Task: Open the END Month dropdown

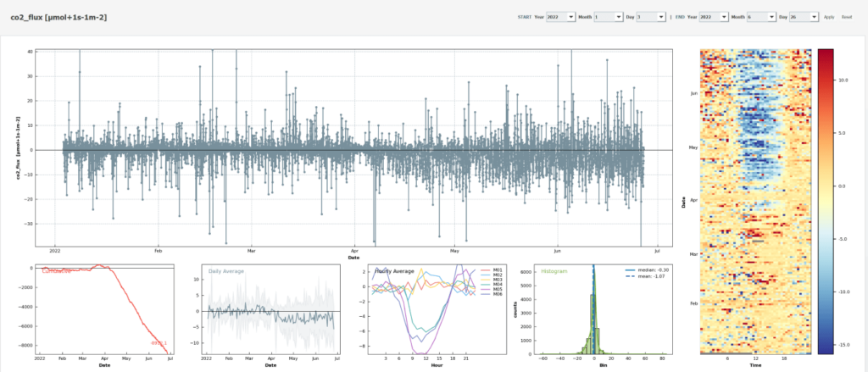Action: tap(761, 17)
